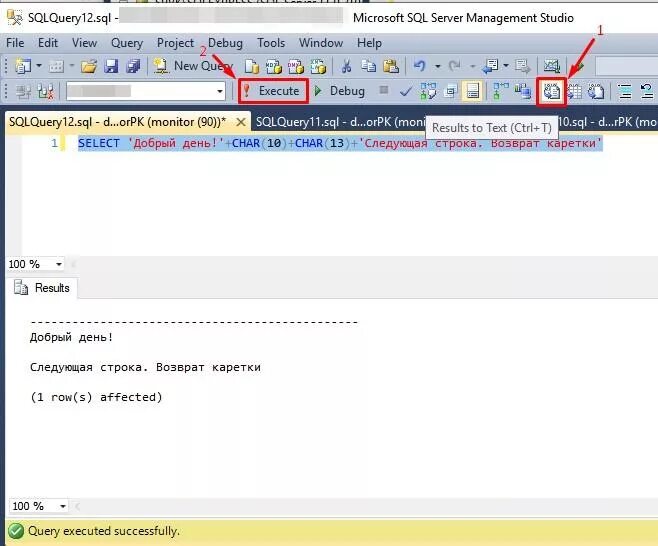Expand the Navigate Backward dropdown arrow
Viewport: 658px width, 546px height.
point(506,66)
